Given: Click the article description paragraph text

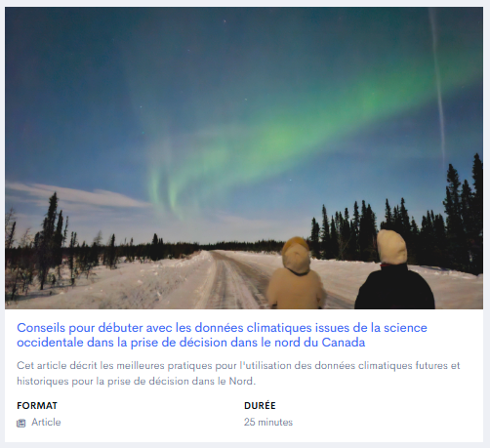Looking at the screenshot, I should click(238, 373).
